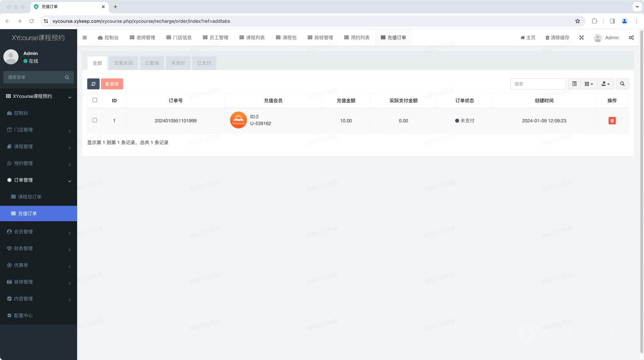Toggle sidebar with hamburger menu icon
The image size is (644, 360).
click(84, 38)
